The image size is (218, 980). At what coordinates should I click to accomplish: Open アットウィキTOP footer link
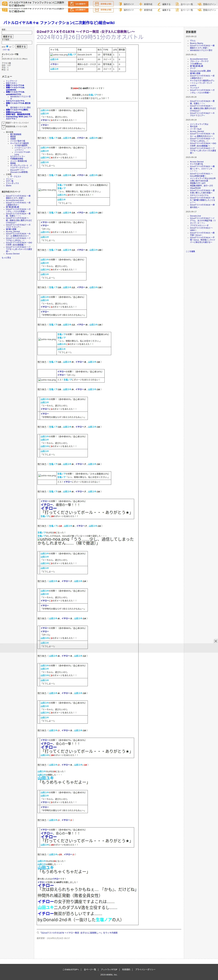pos(109,969)
